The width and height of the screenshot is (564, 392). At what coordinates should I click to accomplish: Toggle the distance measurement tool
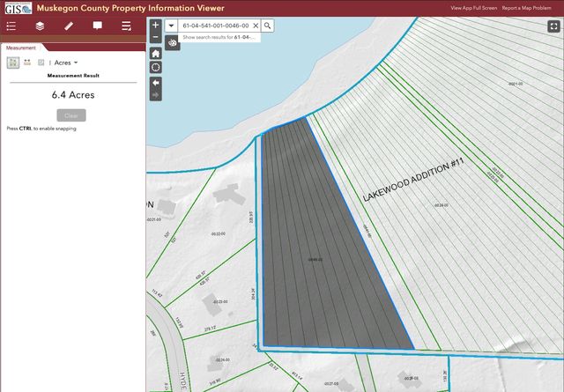[x=27, y=63]
